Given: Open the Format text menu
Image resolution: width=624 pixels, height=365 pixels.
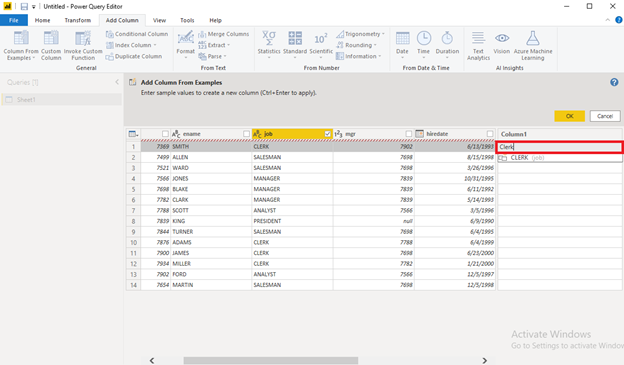Looking at the screenshot, I should point(185,45).
